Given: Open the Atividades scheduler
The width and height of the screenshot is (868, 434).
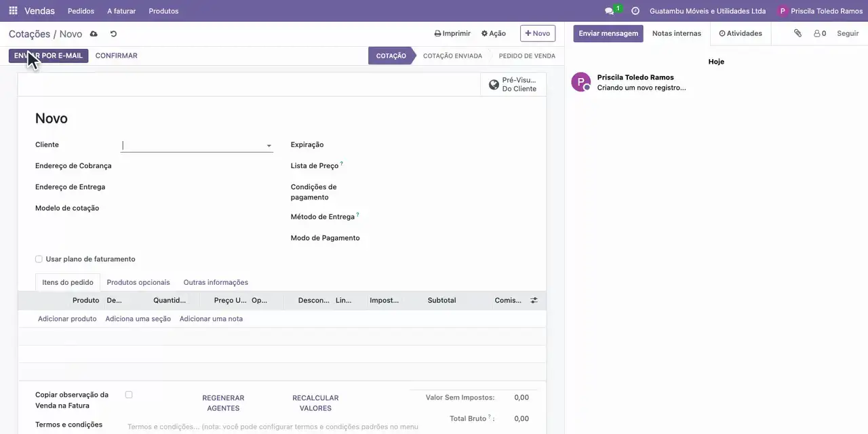Looking at the screenshot, I should point(741,33).
